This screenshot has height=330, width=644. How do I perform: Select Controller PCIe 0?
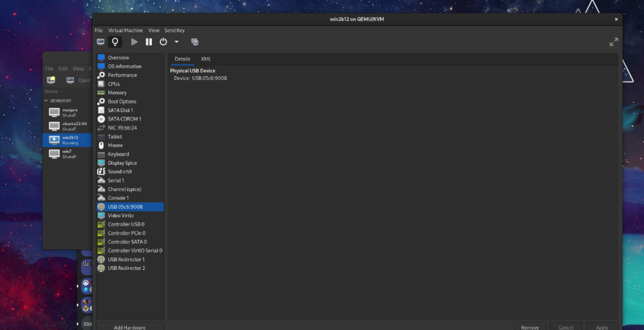[130, 233]
